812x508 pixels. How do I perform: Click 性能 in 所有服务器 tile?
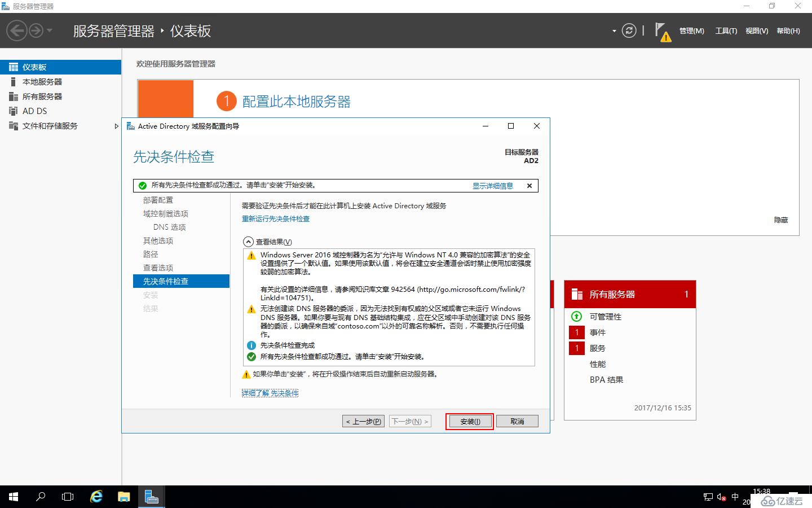[x=598, y=364]
